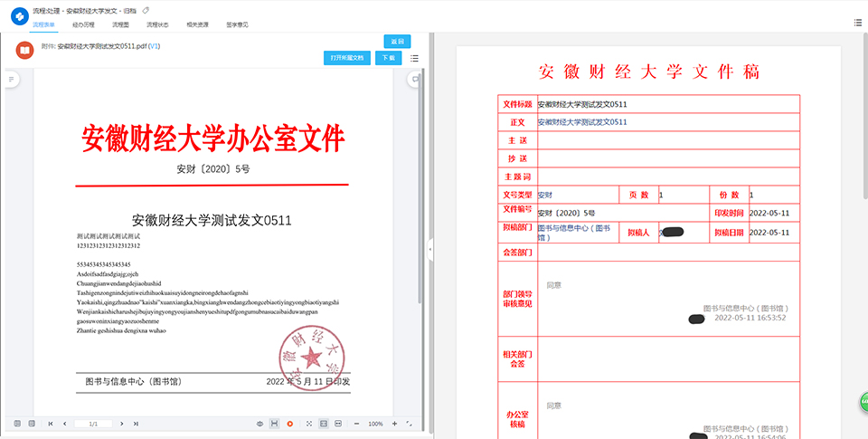Click the 100% zoom level value
The image size is (868, 439).
point(375,424)
